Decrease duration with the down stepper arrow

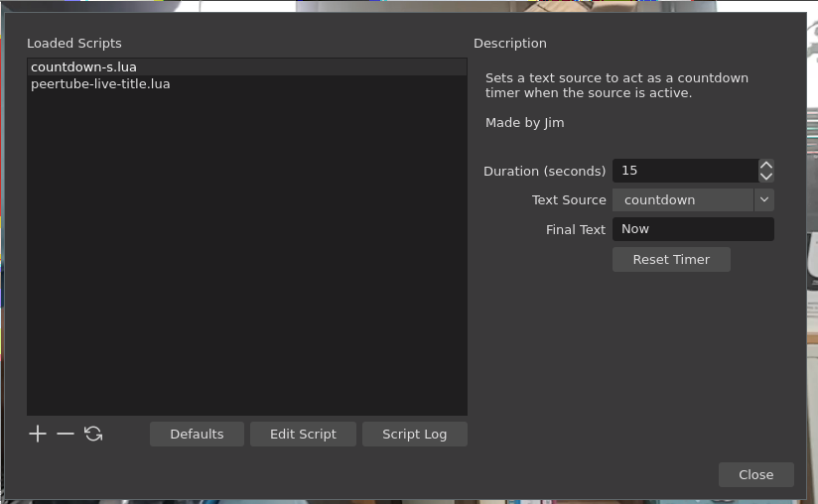tap(766, 177)
